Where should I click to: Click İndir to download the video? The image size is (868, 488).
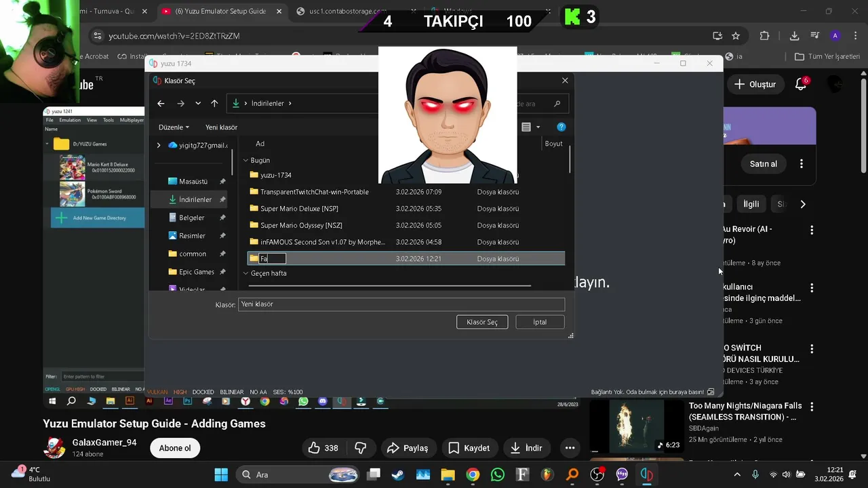click(x=526, y=448)
